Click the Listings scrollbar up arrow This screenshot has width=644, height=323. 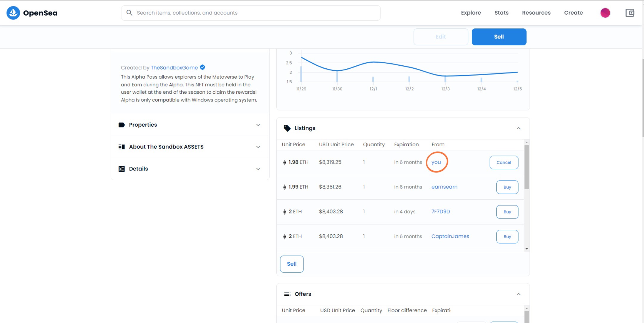[527, 143]
